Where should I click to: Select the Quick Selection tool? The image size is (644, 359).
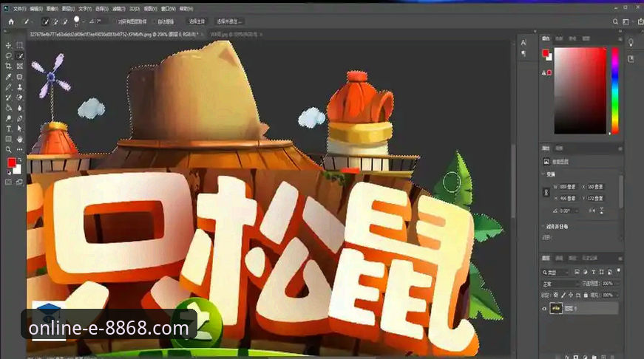pyautogui.click(x=19, y=56)
